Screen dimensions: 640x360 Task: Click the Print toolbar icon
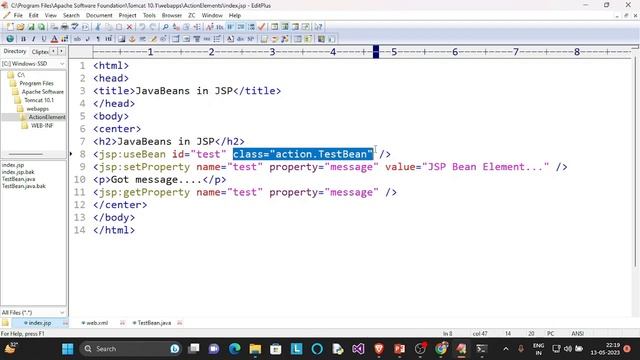(x=64, y=27)
